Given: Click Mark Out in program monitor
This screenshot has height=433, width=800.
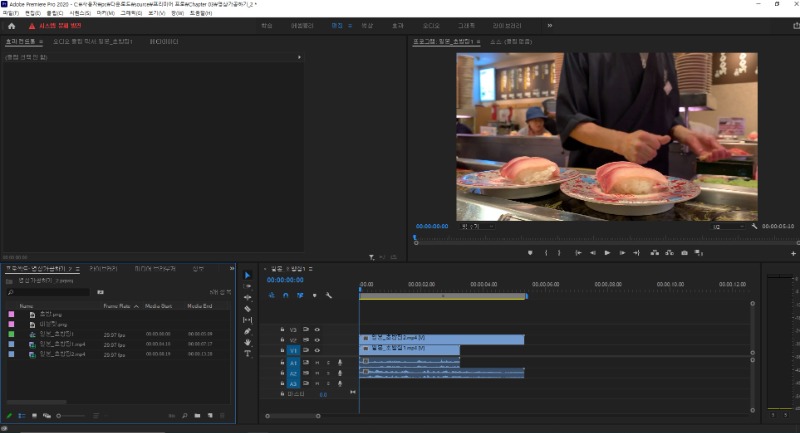Looking at the screenshot, I should (x=559, y=253).
